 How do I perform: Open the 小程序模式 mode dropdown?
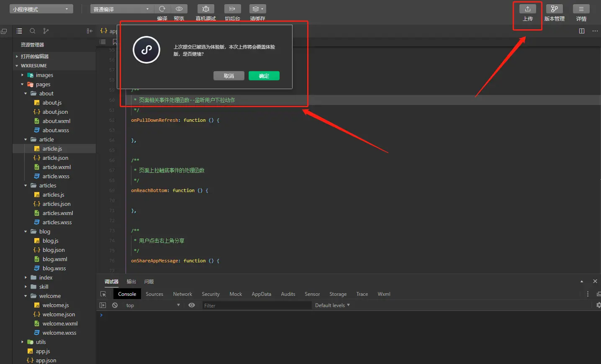(x=41, y=9)
